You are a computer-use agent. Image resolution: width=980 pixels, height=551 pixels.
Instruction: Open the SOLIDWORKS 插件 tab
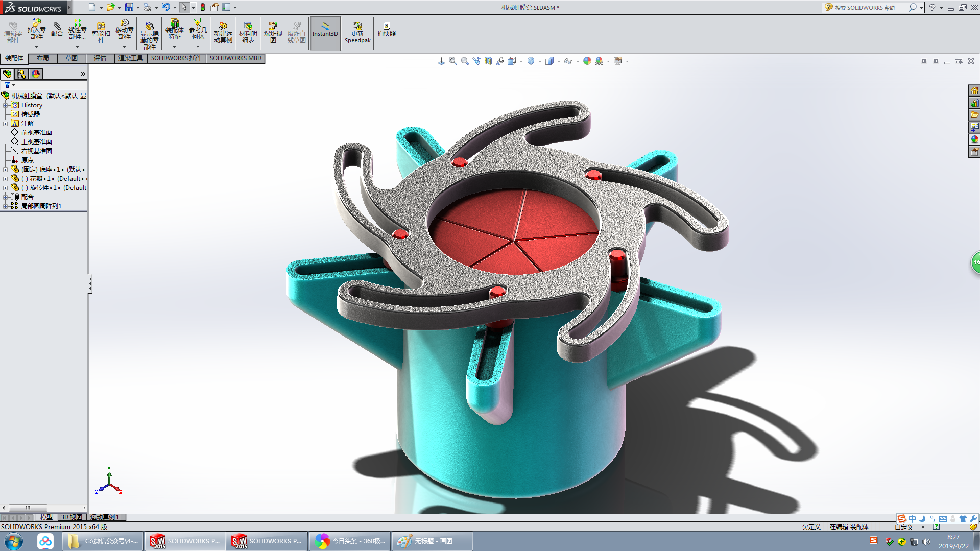pyautogui.click(x=176, y=58)
